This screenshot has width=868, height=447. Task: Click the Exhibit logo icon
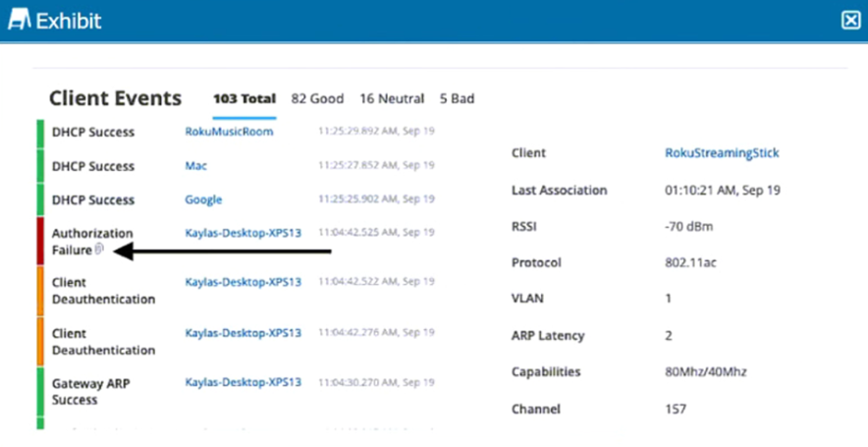[x=20, y=20]
